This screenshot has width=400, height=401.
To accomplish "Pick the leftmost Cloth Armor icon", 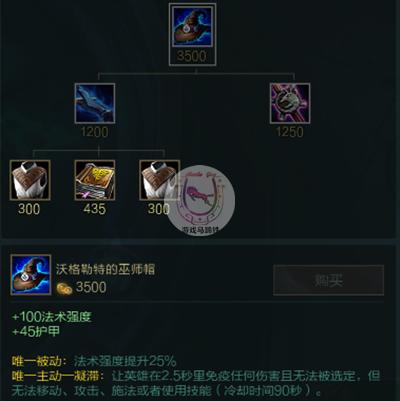I will tap(30, 180).
